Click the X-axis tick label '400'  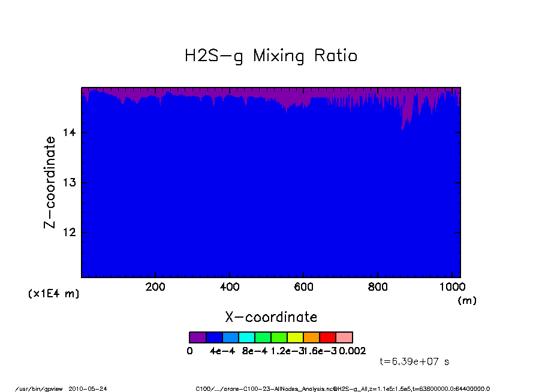tap(230, 287)
